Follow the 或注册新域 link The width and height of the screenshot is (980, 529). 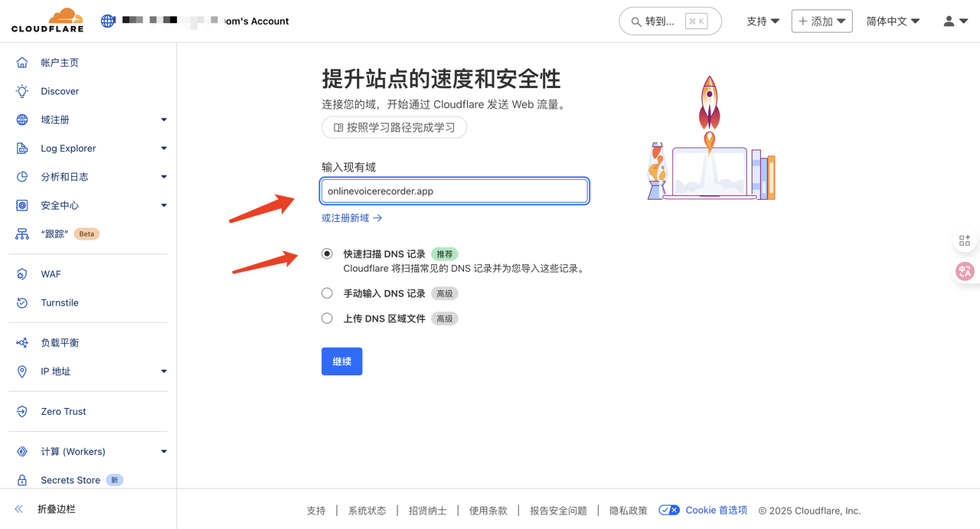pyautogui.click(x=351, y=218)
